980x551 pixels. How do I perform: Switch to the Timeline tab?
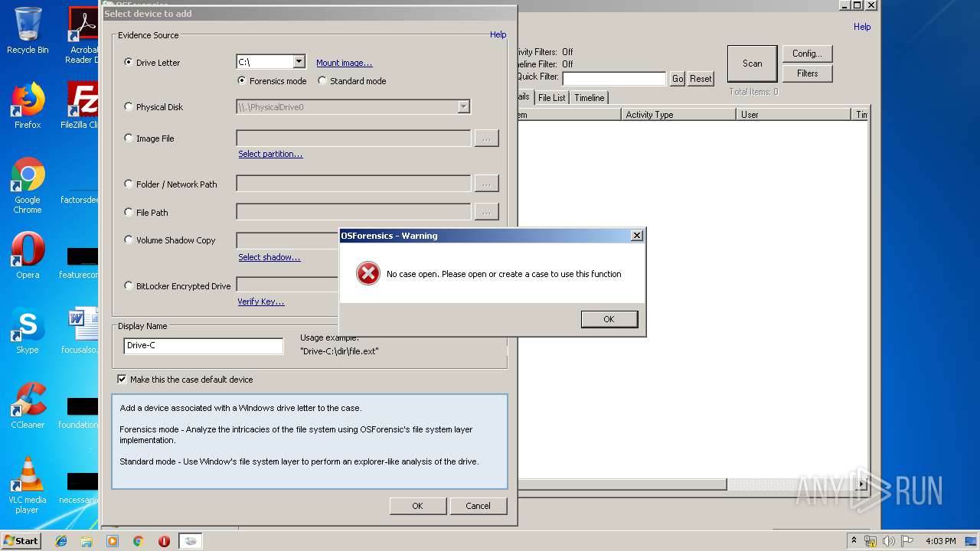pos(589,98)
